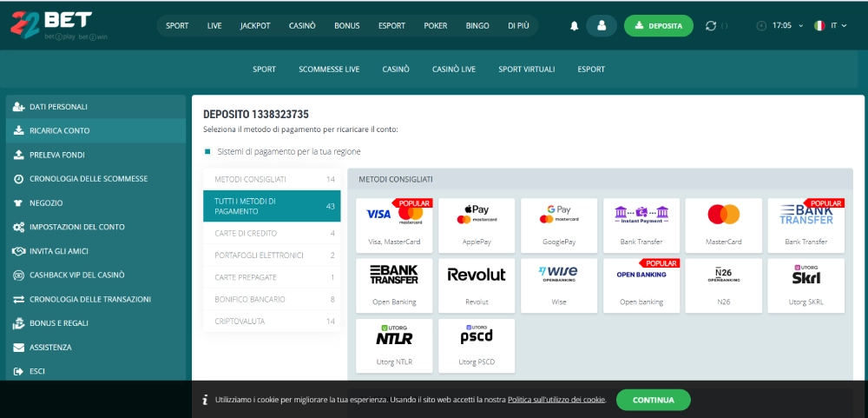Open the IT language dropdown
Screen dimensions: 868x418
click(x=838, y=26)
